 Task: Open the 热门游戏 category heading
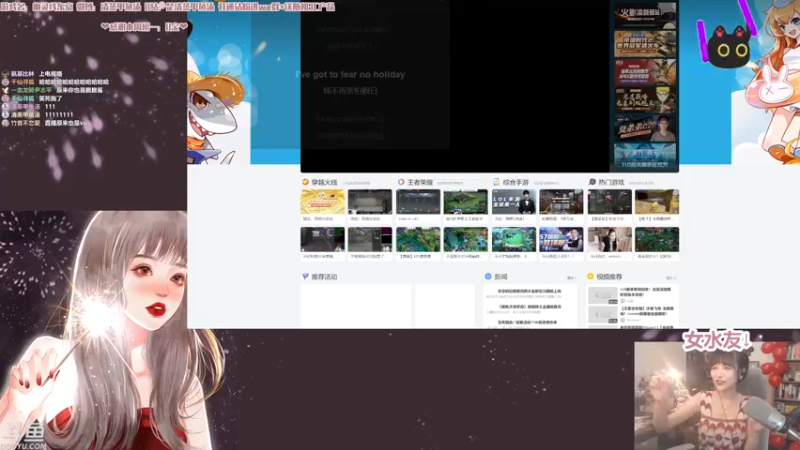click(611, 182)
